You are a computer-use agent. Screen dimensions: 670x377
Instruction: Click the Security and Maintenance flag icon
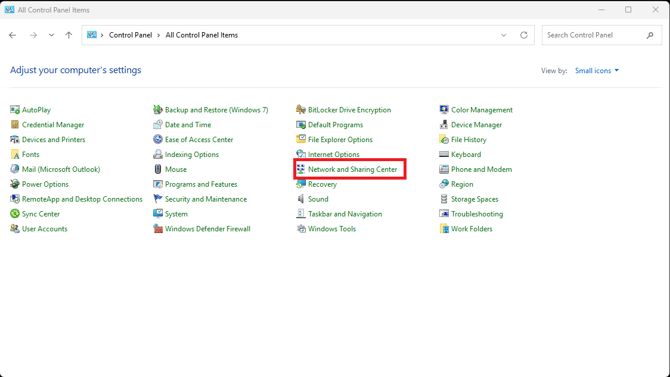[x=158, y=199]
